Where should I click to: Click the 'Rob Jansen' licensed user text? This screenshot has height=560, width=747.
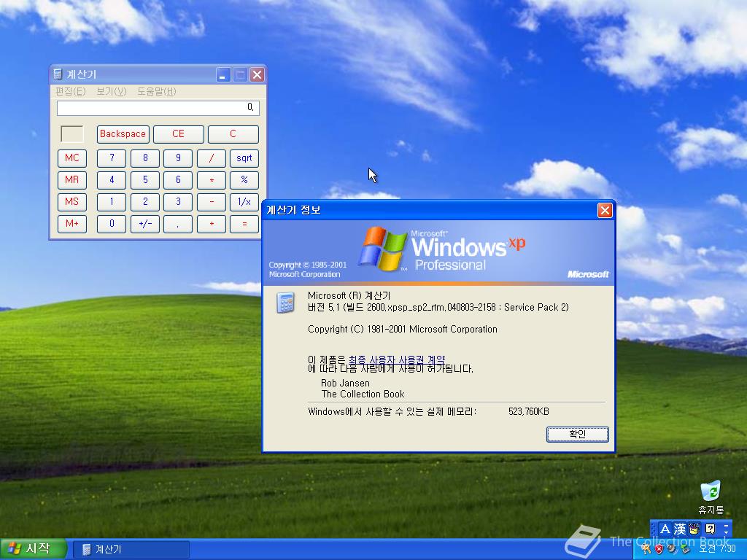[345, 383]
